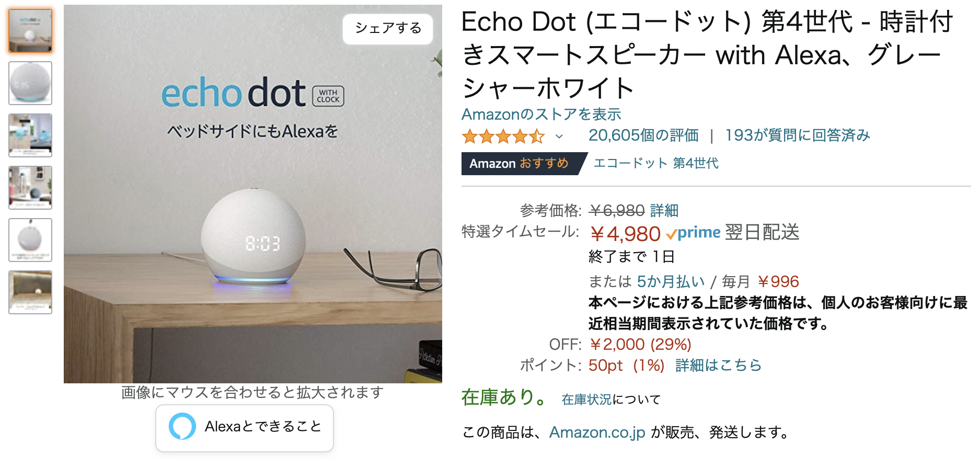Image resolution: width=980 pixels, height=467 pixels.
Task: Select second thumbnail showing speaker close-up
Action: [30, 83]
